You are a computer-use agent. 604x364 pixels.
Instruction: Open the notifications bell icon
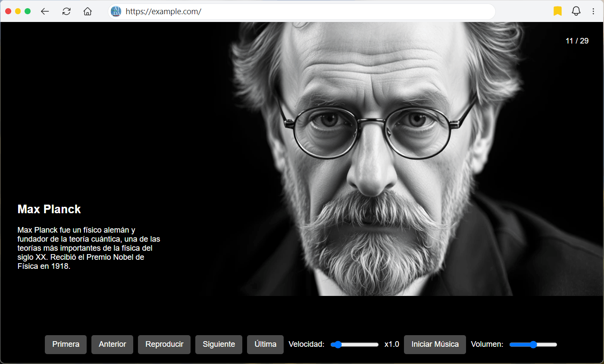[x=576, y=12]
